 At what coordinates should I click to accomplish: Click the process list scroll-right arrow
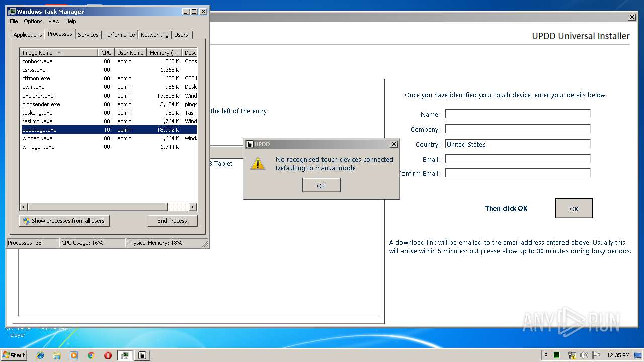click(193, 207)
